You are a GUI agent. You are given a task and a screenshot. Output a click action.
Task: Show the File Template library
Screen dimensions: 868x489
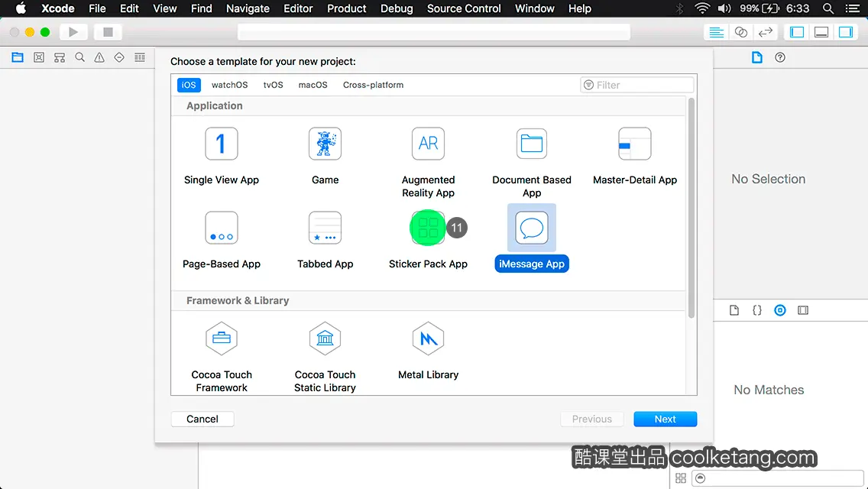point(734,310)
